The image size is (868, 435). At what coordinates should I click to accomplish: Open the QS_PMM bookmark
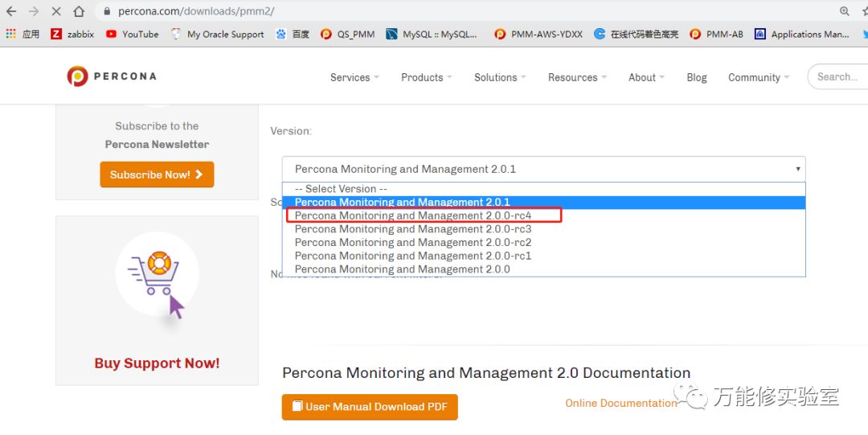(x=348, y=34)
